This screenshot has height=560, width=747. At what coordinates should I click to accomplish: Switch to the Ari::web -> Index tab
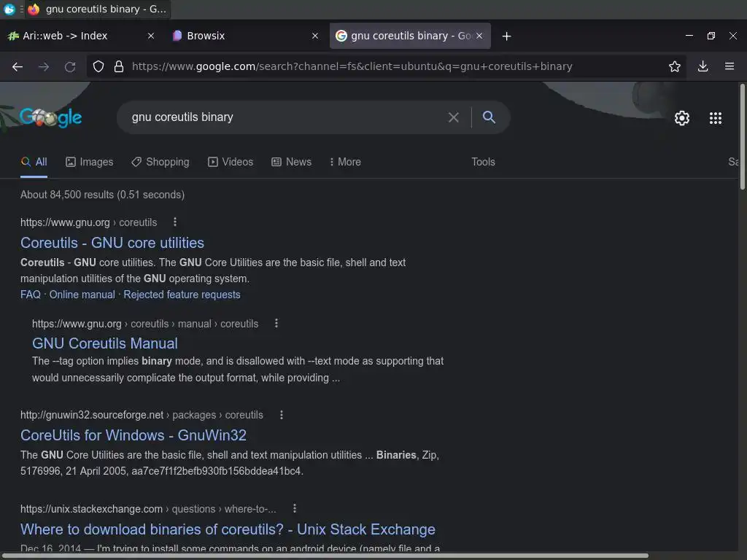82,36
